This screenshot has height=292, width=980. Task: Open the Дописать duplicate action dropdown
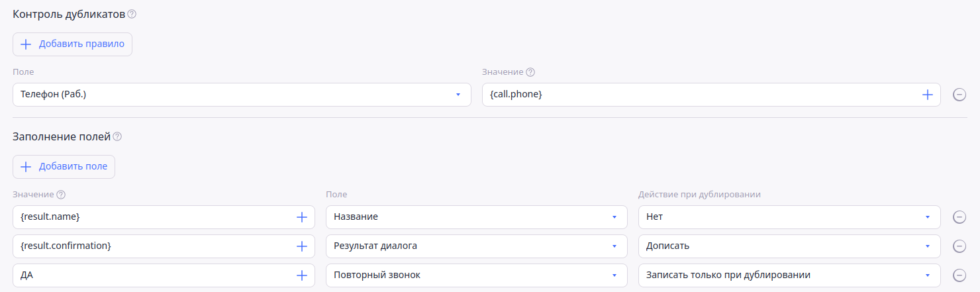[789, 246]
